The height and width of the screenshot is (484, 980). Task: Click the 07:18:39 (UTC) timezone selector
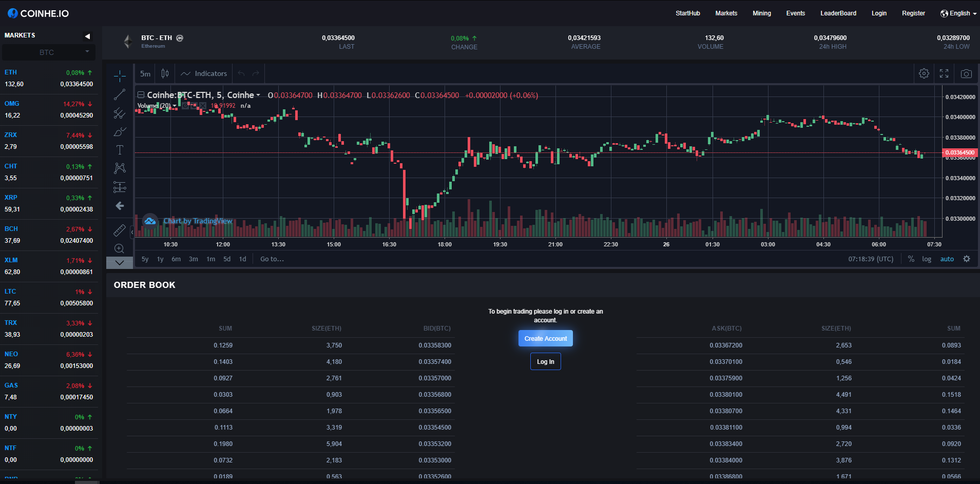(x=871, y=259)
